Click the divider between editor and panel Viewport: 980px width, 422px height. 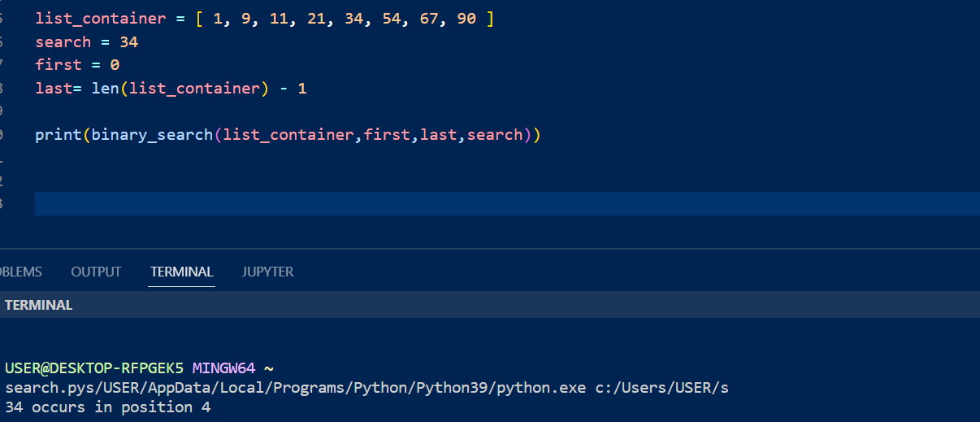[x=488, y=249]
